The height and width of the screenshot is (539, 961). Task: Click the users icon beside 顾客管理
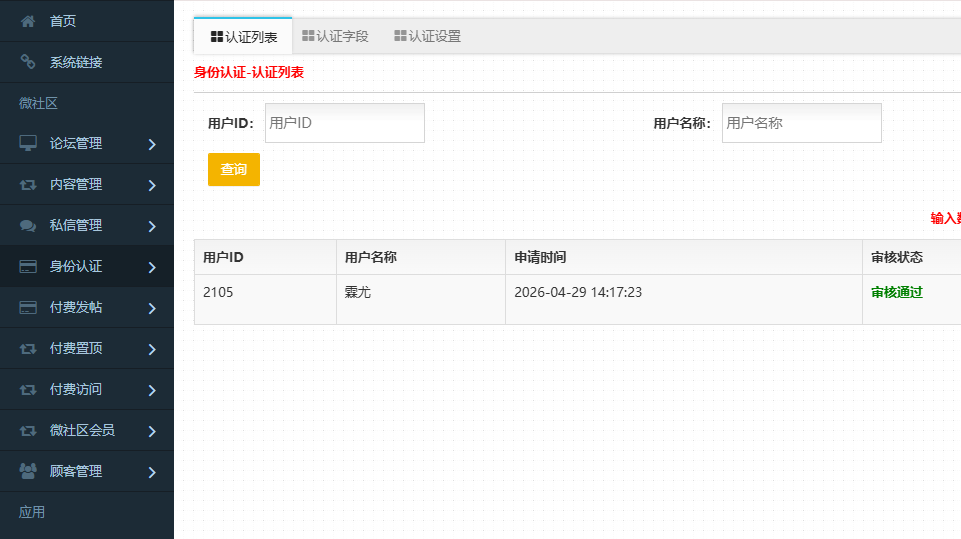pos(28,471)
